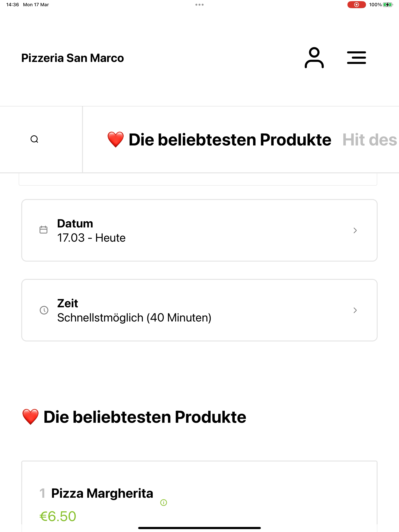Image resolution: width=399 pixels, height=532 pixels.
Task: Click the calendar icon beside Datum
Action: tap(43, 230)
